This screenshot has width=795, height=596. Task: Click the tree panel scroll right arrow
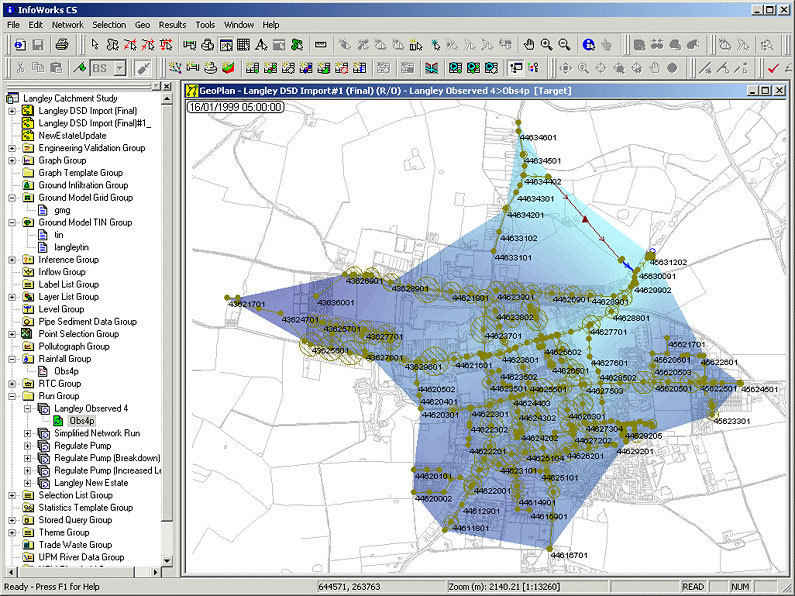(155, 572)
